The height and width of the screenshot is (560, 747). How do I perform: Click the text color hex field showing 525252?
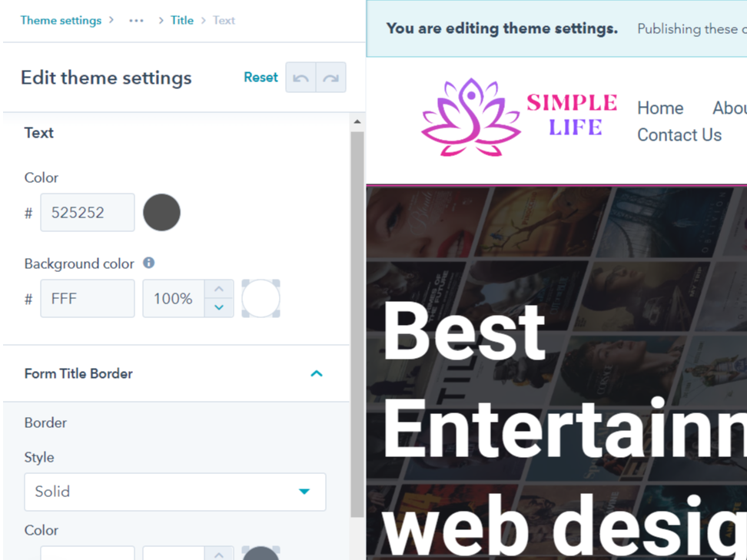pyautogui.click(x=87, y=212)
